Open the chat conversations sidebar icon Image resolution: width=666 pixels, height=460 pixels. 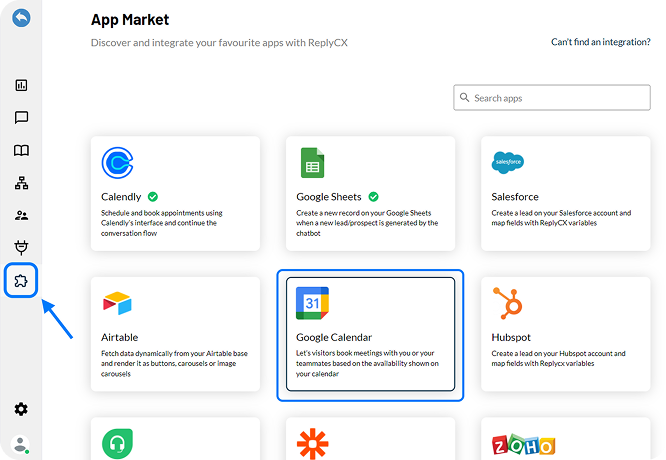pyautogui.click(x=21, y=117)
